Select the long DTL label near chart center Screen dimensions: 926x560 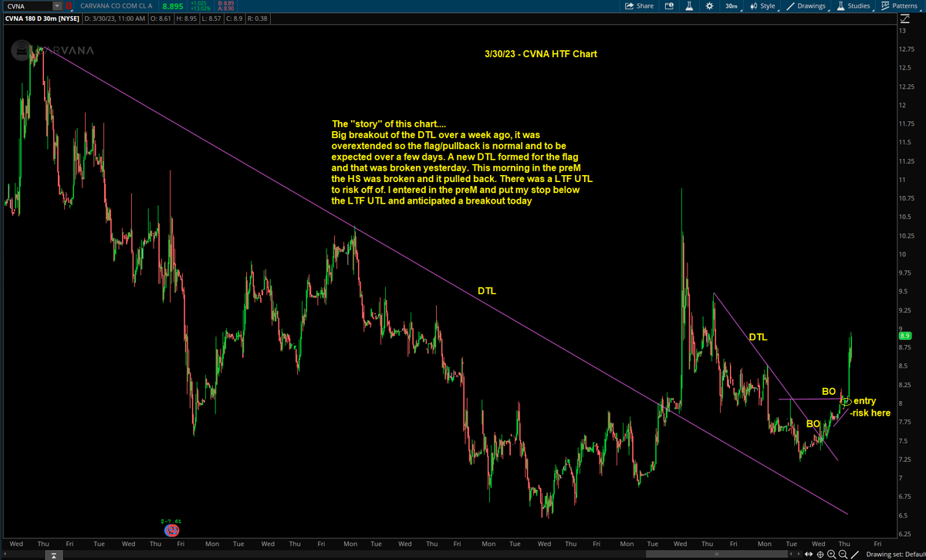click(x=486, y=291)
